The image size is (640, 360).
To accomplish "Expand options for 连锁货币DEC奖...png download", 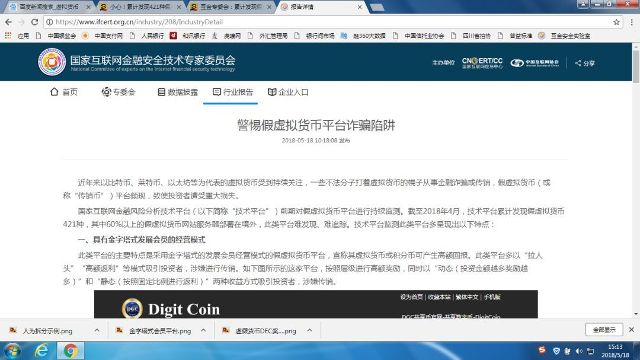I will tap(310, 331).
